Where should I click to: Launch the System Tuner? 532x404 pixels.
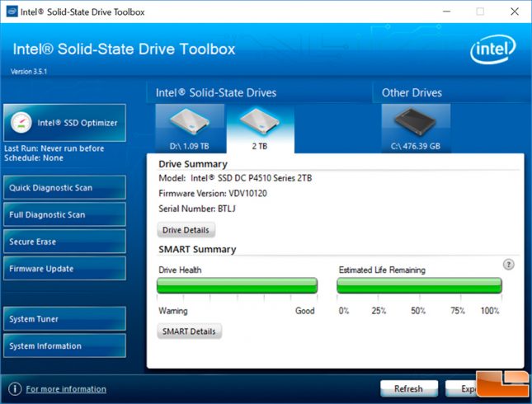(64, 318)
